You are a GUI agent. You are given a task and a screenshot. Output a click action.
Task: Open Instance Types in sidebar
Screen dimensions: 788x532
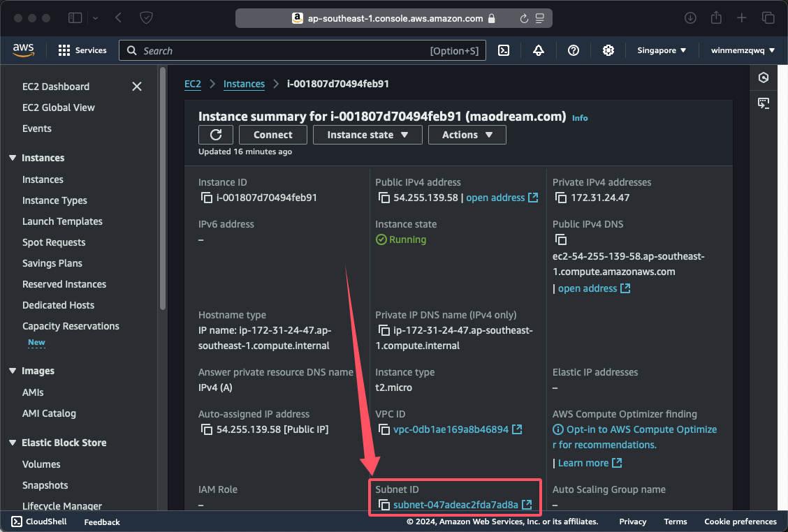pyautogui.click(x=54, y=200)
